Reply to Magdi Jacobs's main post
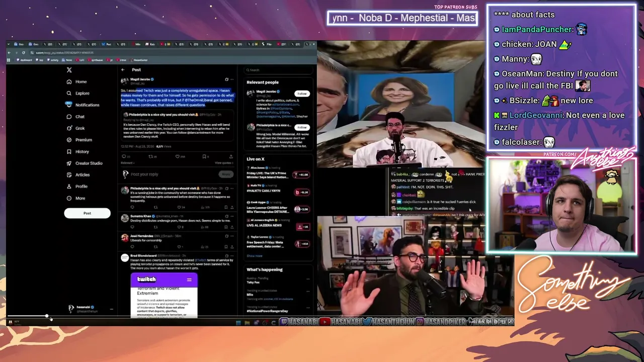The width and height of the screenshot is (644, 362). click(x=124, y=156)
